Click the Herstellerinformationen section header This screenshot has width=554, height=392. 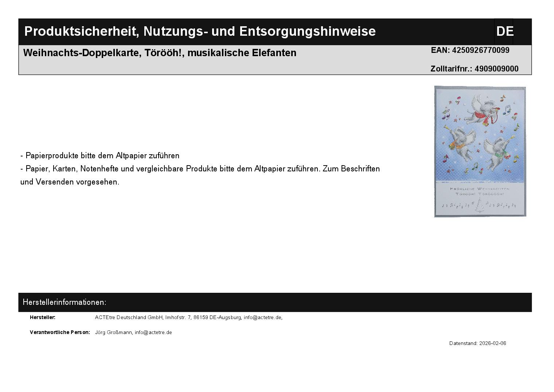[x=65, y=302]
